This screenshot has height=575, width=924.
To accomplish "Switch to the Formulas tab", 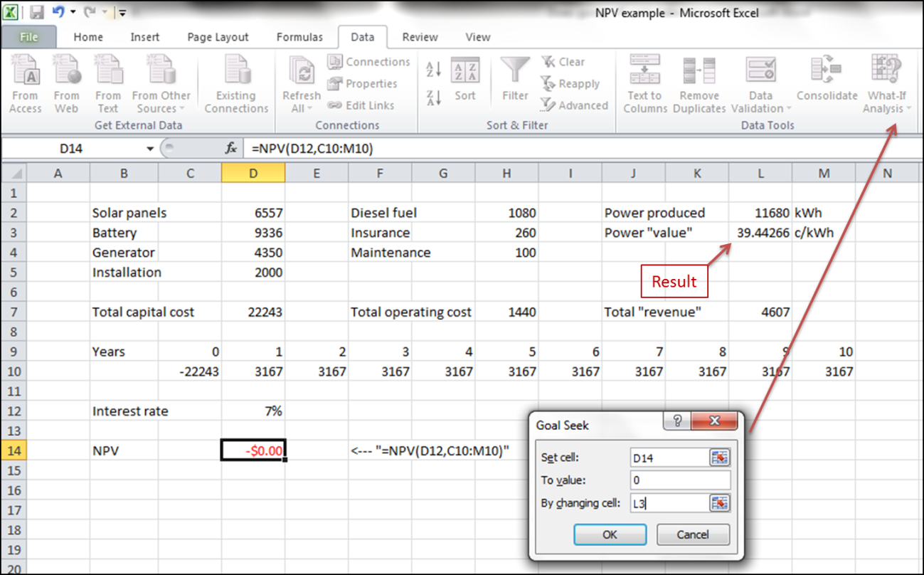I will (299, 37).
